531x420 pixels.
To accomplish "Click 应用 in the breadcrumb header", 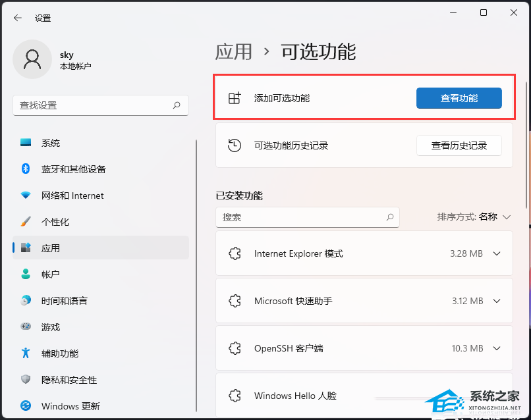I will pyautogui.click(x=235, y=51).
